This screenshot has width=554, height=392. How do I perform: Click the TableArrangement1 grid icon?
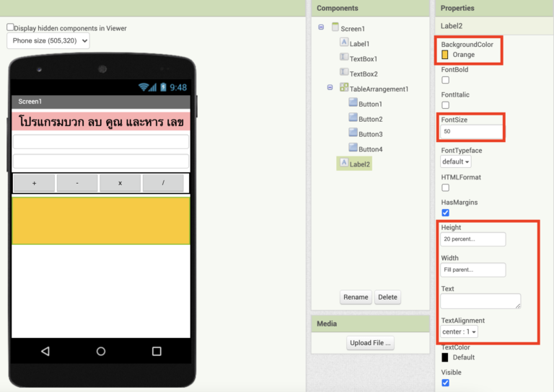[344, 87]
